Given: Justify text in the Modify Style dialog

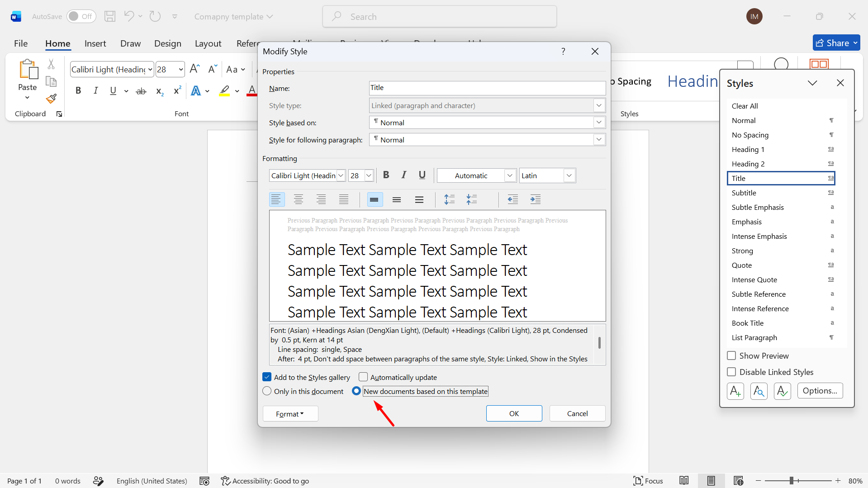Looking at the screenshot, I should tap(344, 199).
